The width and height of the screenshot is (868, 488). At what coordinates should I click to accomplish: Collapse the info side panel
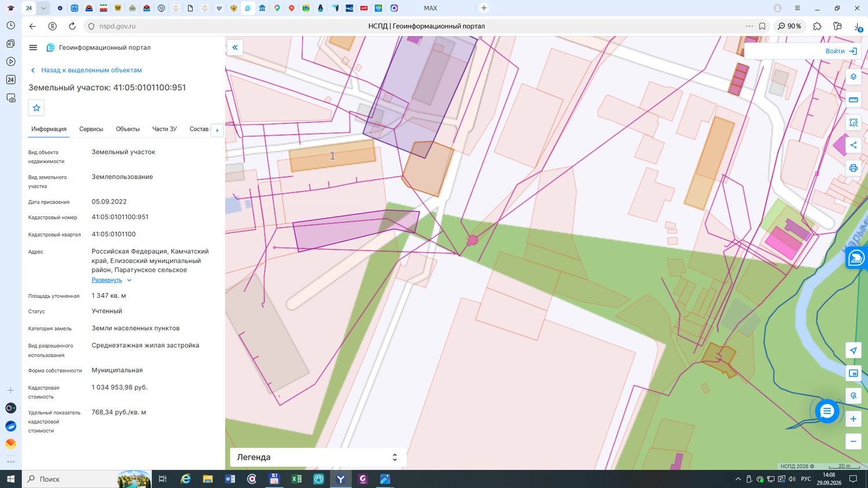point(235,47)
